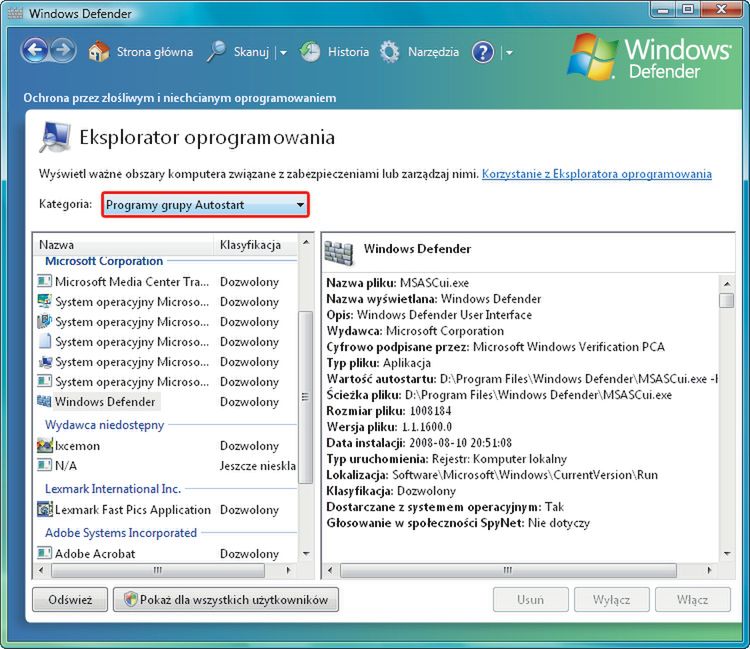Click the Adobe Systems Incorporated group header
The image size is (750, 649).
[121, 532]
